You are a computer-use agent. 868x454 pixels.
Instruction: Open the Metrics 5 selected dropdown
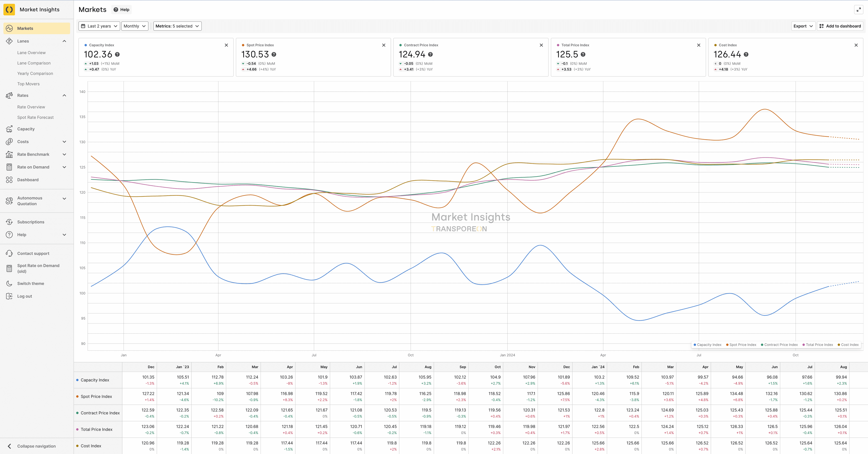pyautogui.click(x=177, y=26)
